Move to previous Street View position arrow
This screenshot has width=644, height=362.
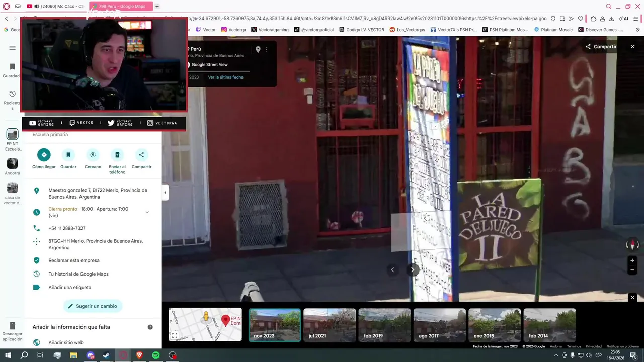[393, 269]
